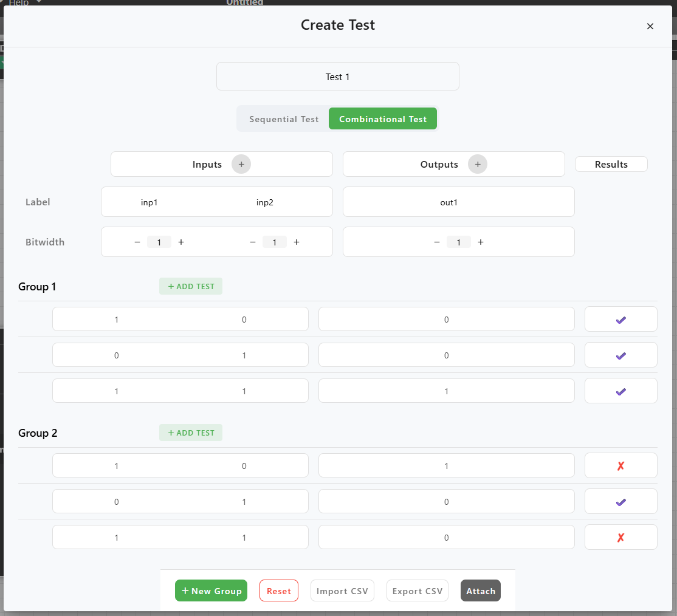Image resolution: width=677 pixels, height=616 pixels.
Task: Increment the inp1 bitwidth with the plus stepper
Action: click(x=181, y=242)
